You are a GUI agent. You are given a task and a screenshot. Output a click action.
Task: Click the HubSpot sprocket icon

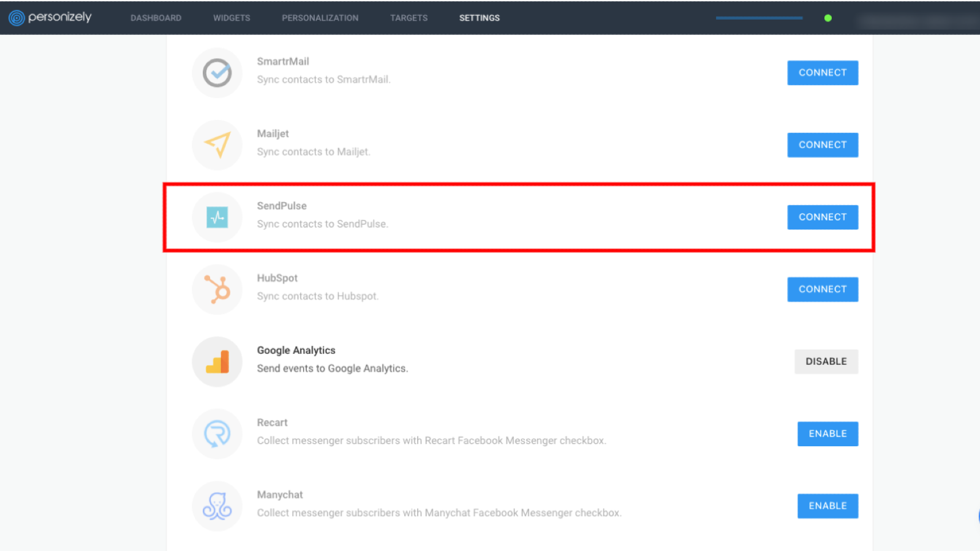[217, 290]
